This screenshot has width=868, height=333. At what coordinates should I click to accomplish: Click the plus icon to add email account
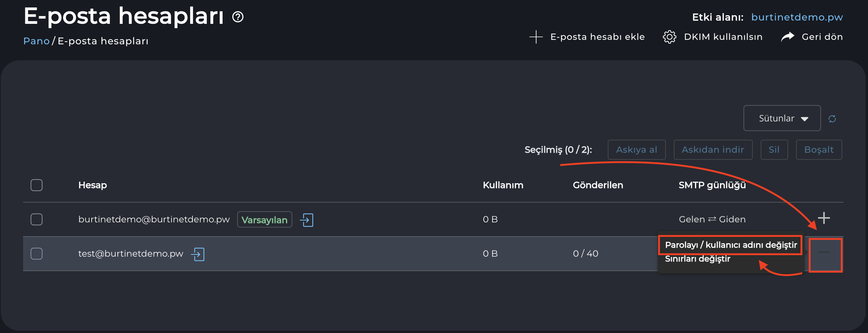[x=536, y=37]
